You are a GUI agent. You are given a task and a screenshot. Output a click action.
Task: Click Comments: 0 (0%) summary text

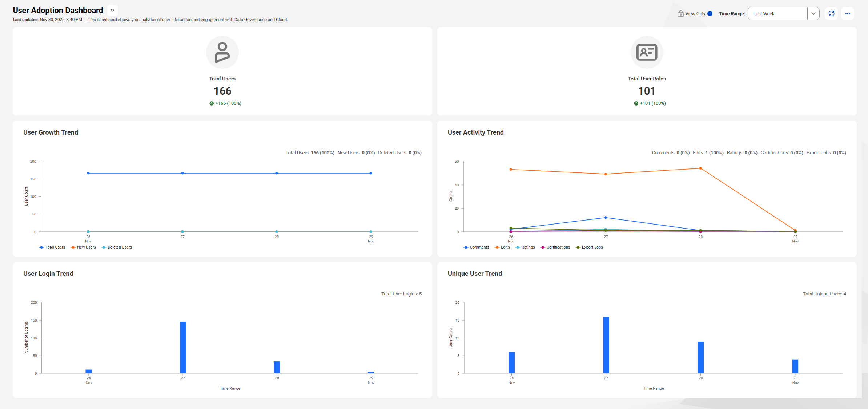pos(671,153)
